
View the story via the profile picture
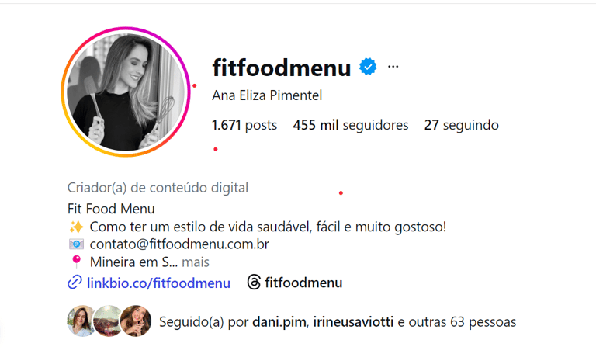[x=126, y=92]
